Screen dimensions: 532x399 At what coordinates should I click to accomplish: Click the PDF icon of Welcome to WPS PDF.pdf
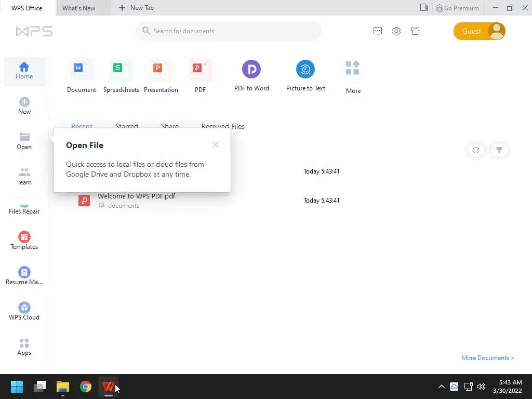(x=84, y=201)
